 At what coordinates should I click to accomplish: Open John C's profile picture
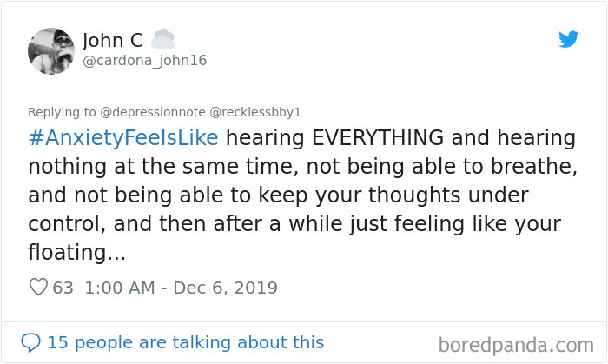tap(51, 50)
